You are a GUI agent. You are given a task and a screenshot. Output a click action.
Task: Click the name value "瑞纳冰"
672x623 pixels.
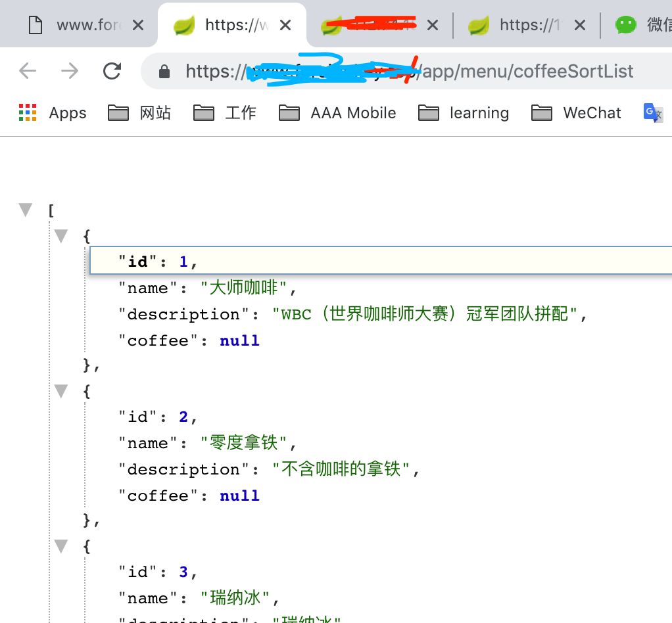tap(235, 598)
